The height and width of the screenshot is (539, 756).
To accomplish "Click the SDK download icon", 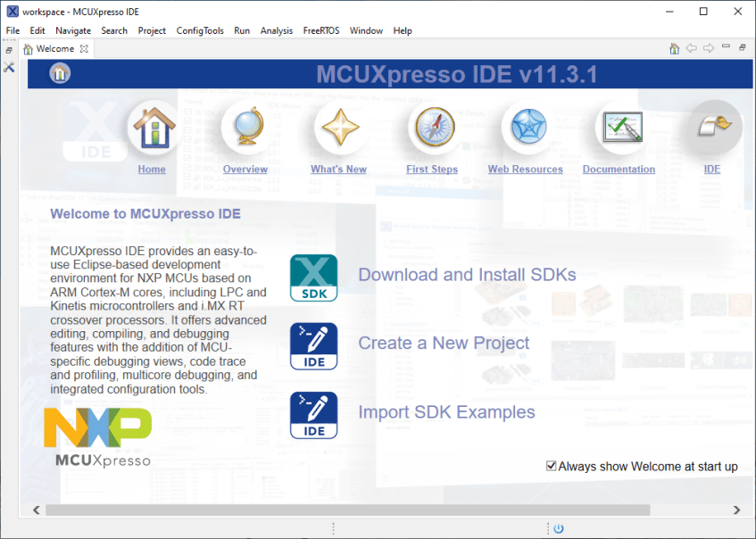I will point(313,278).
